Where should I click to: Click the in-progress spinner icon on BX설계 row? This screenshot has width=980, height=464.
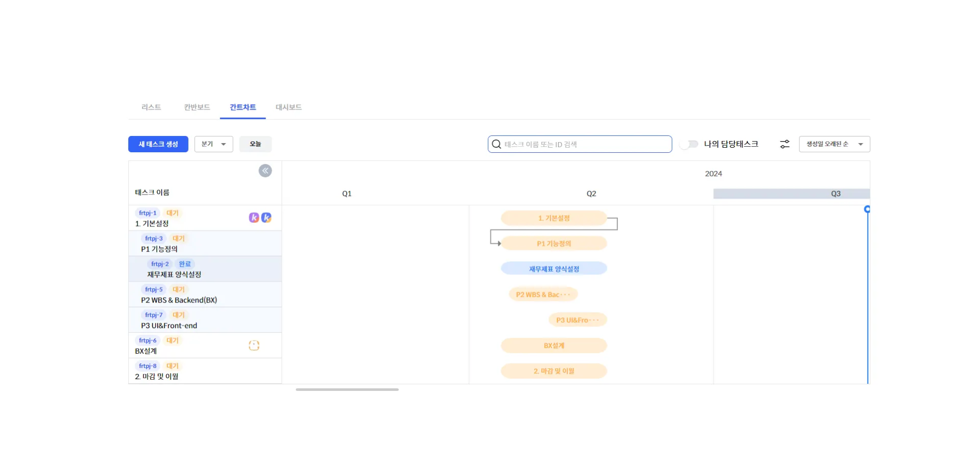[x=254, y=345]
